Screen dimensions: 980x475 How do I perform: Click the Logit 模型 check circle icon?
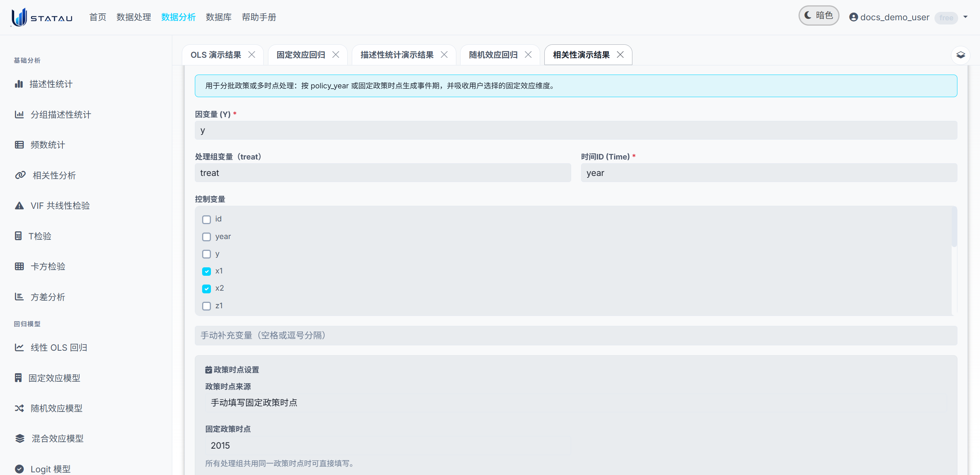pyautogui.click(x=19, y=469)
